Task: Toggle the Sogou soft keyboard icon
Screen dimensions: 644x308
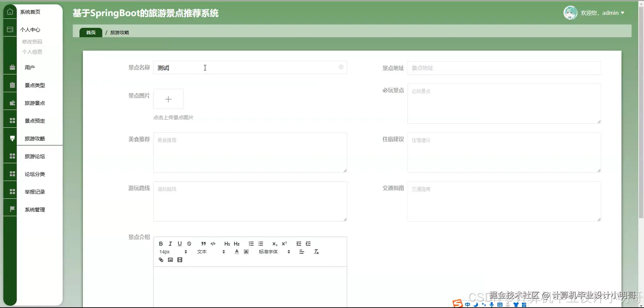Action: click(499, 304)
